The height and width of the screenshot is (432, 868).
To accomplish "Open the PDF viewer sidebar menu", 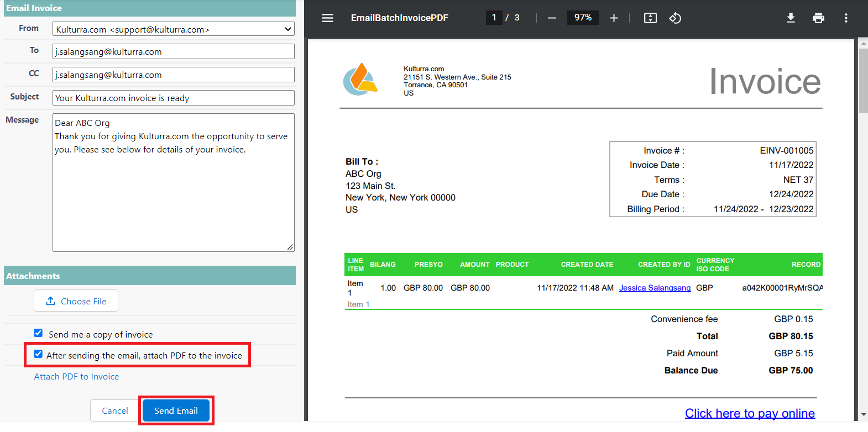I will tap(328, 18).
